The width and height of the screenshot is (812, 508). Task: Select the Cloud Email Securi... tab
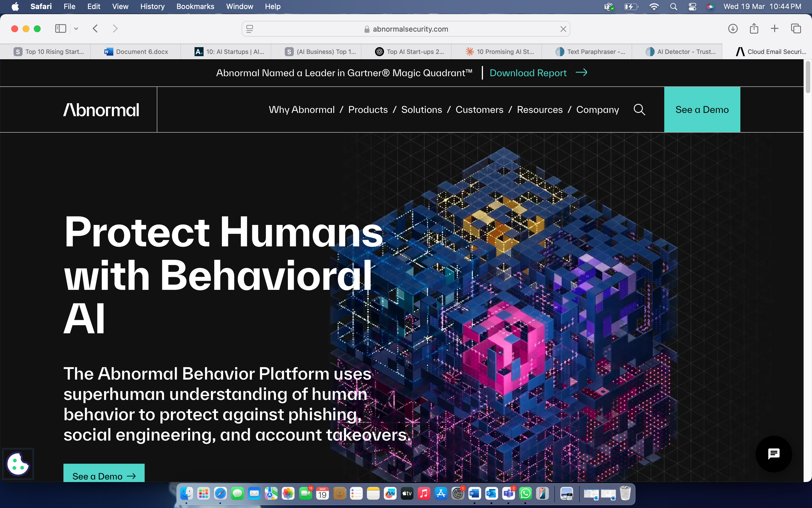767,51
